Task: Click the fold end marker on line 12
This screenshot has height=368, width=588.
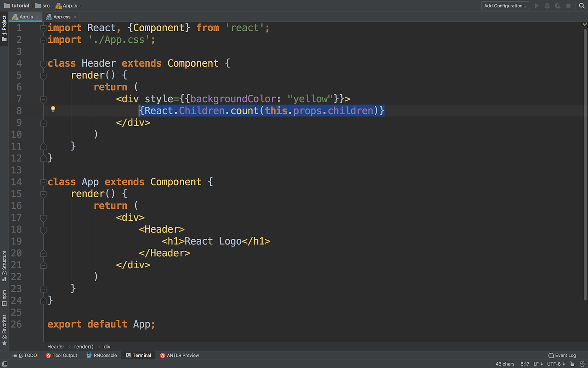Action: (43, 158)
